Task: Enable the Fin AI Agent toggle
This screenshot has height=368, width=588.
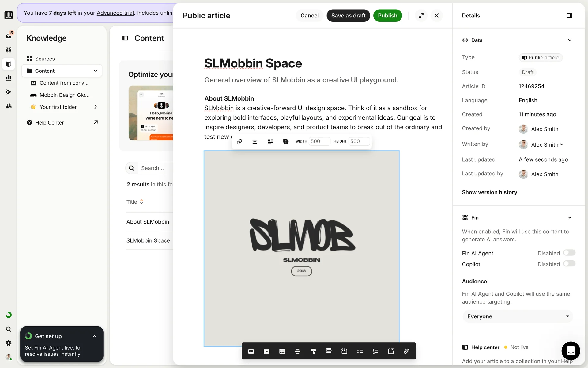Action: (x=569, y=253)
